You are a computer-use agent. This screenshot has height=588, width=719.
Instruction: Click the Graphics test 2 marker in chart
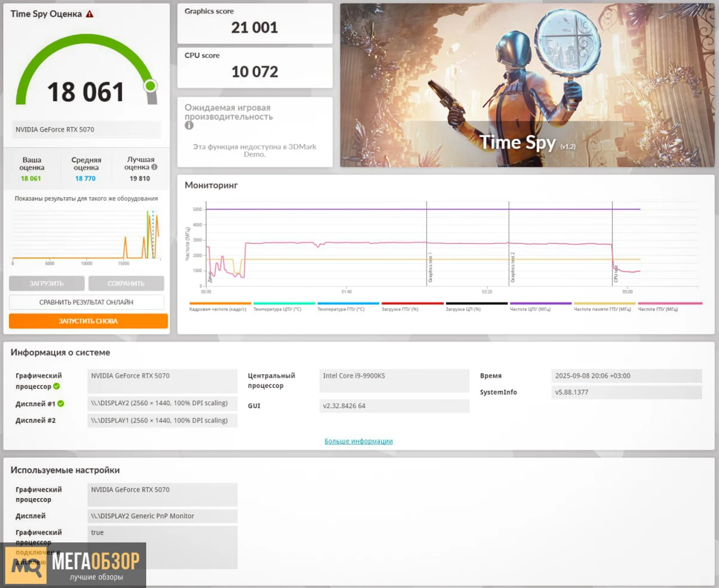click(512, 268)
